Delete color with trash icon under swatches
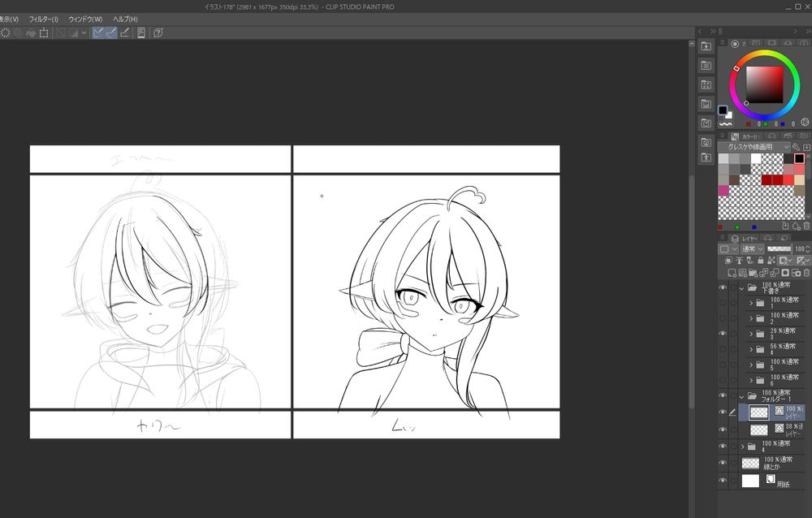812x518 pixels. (x=806, y=227)
